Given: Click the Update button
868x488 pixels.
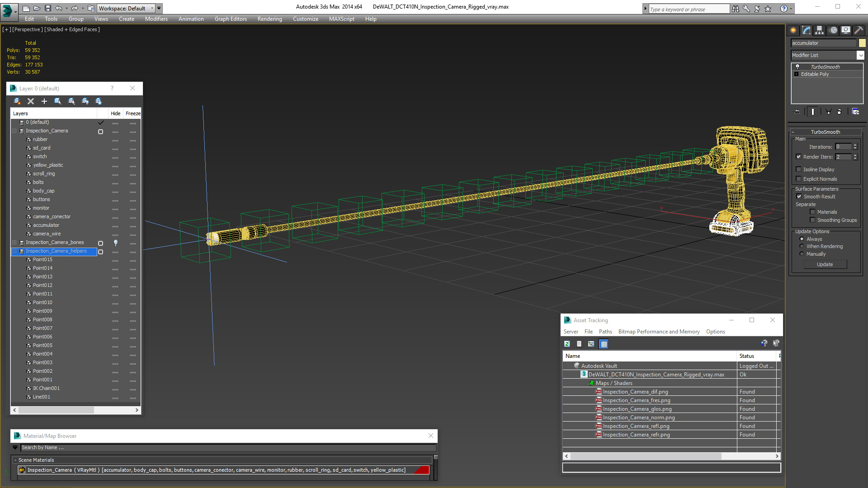Looking at the screenshot, I should tap(825, 264).
